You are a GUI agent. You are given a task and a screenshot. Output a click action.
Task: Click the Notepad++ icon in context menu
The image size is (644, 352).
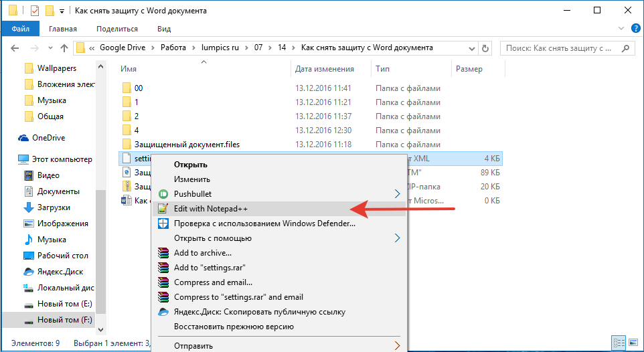coord(163,209)
